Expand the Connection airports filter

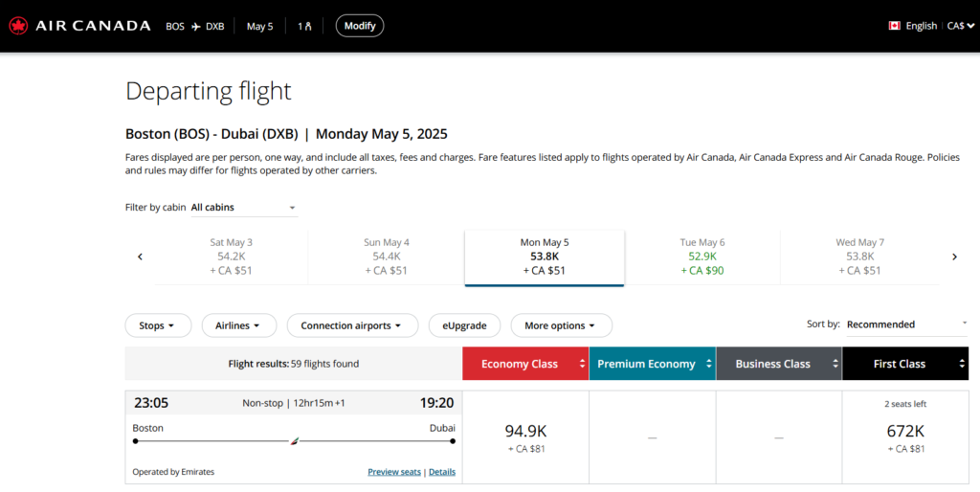352,325
